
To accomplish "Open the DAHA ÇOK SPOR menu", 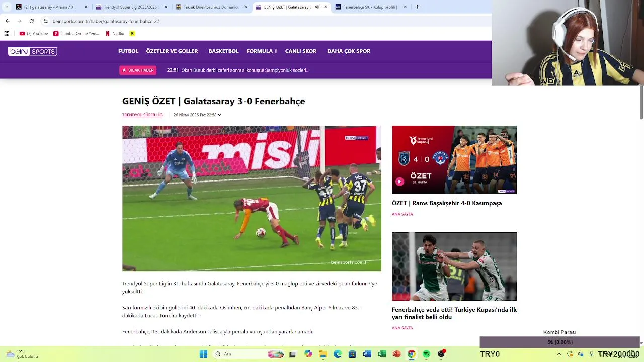I will (349, 51).
